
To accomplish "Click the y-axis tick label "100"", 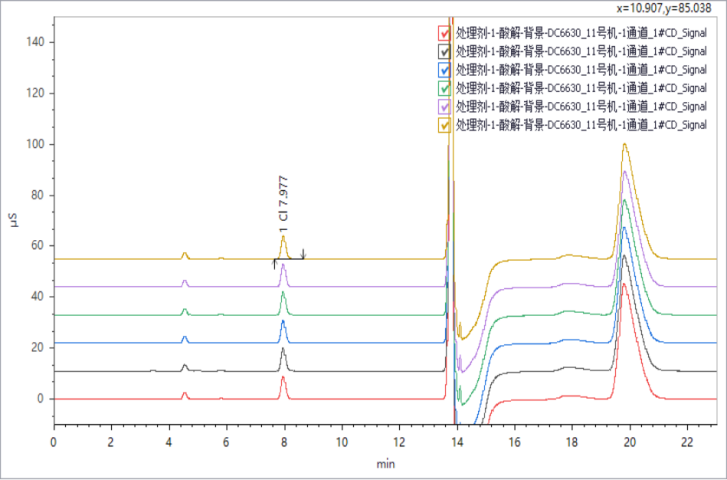I will [37, 144].
